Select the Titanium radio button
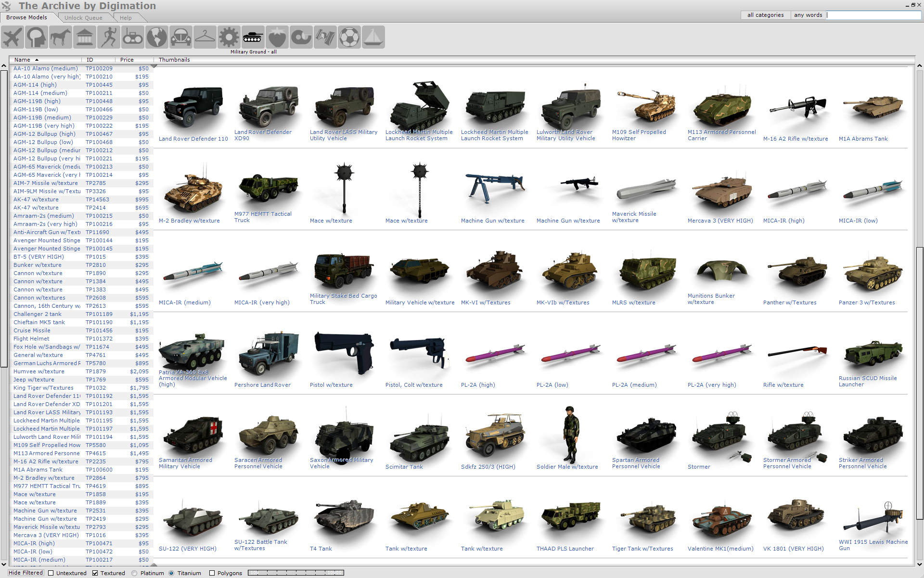This screenshot has height=578, width=924. [172, 573]
